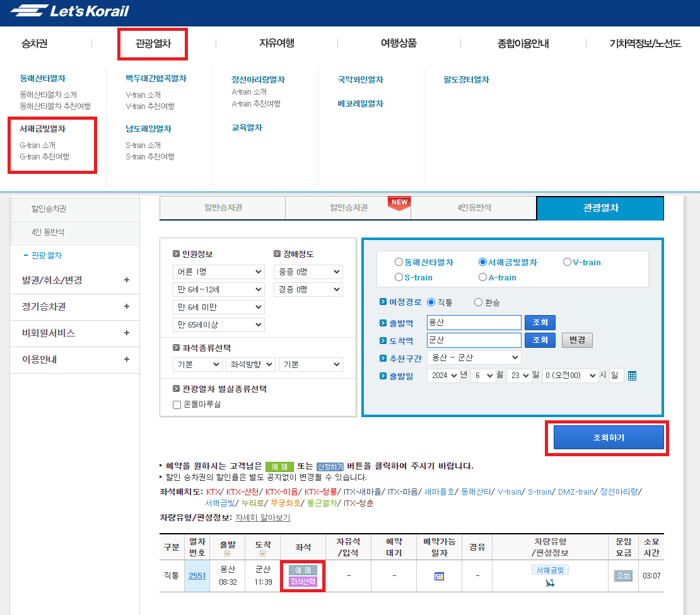Open the 정선아리랑열차 menu link
700x615 pixels.
tap(258, 80)
